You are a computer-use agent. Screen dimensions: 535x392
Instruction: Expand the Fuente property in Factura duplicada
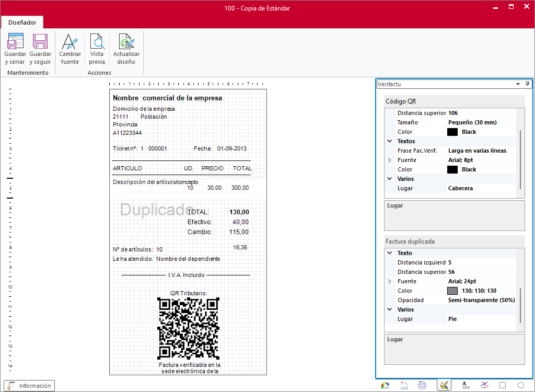coord(390,281)
